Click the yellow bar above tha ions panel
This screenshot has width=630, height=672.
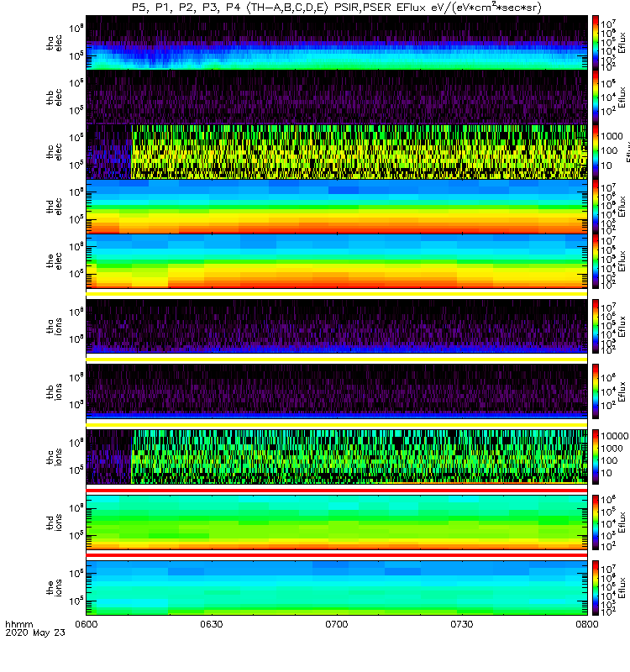click(x=337, y=294)
